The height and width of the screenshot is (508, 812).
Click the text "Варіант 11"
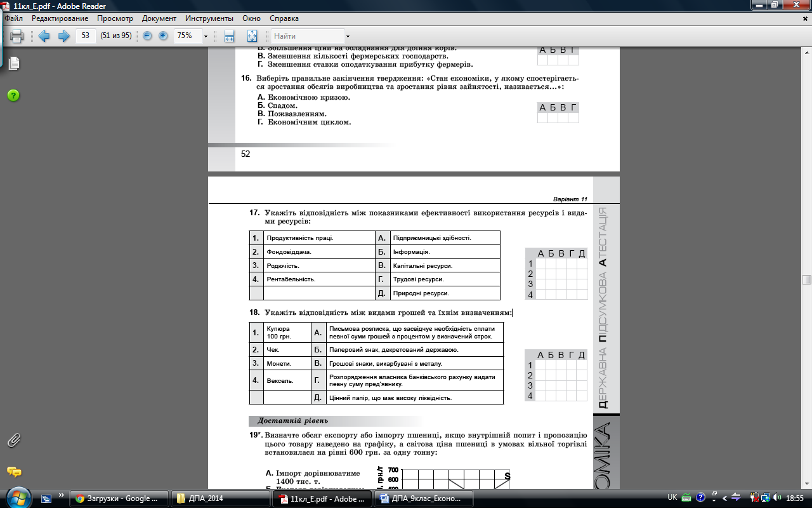[x=571, y=199]
